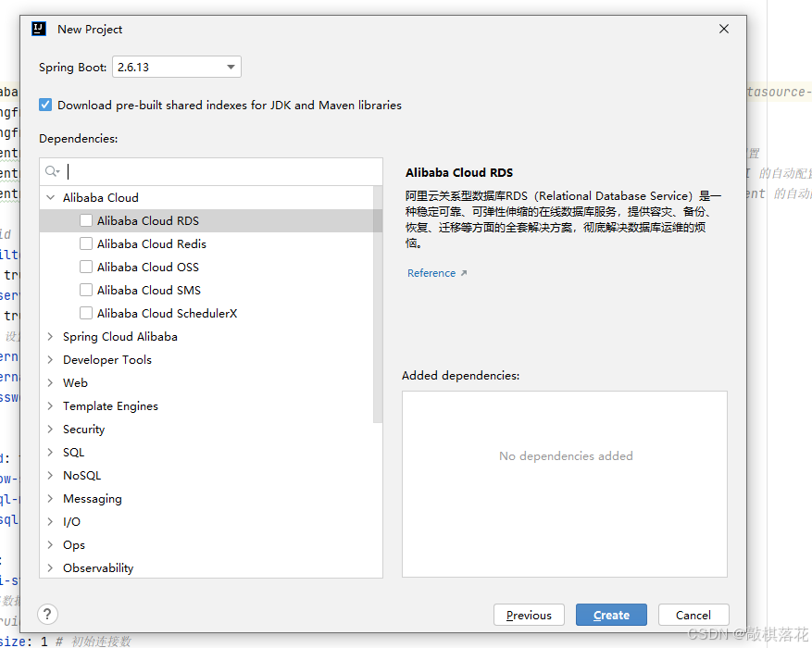The image size is (812, 648).
Task: Check the Alibaba Cloud RDS dependency
Action: 85,220
